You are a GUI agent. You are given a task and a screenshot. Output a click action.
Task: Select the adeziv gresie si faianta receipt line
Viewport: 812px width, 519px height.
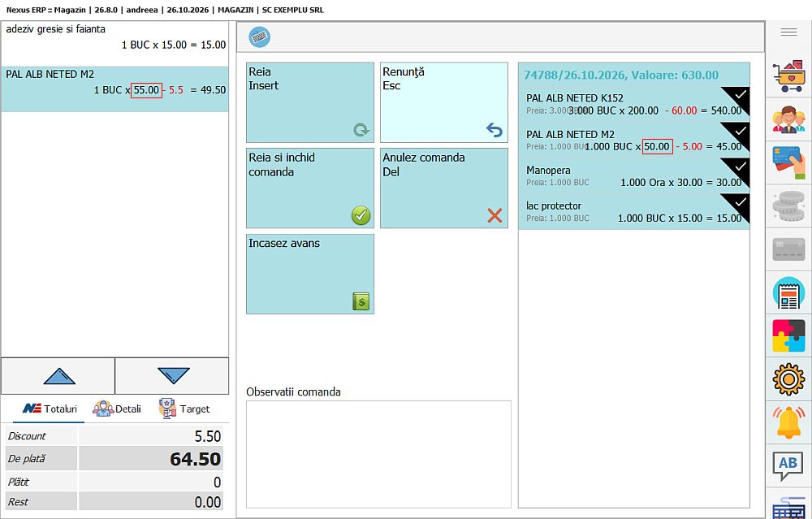[115, 44]
